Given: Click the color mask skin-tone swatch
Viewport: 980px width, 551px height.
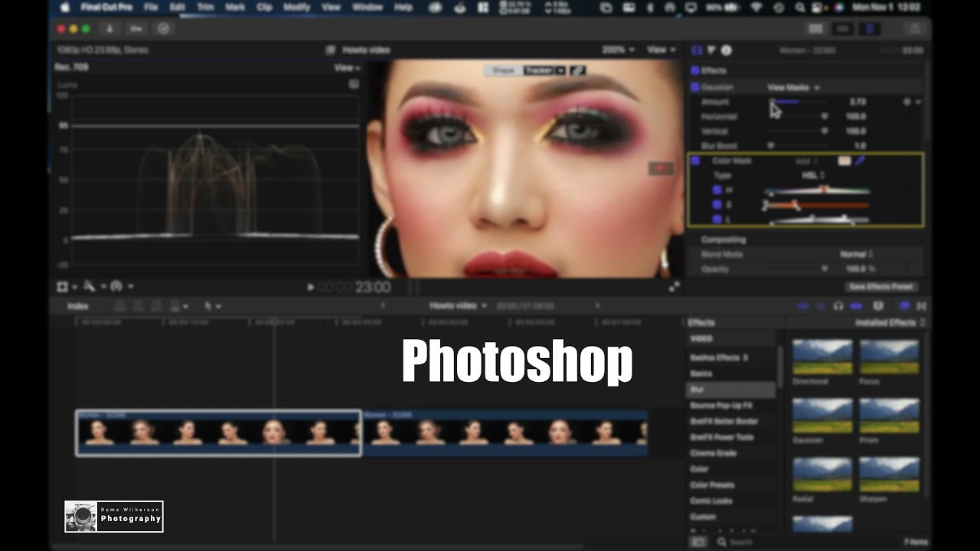Looking at the screenshot, I should click(x=844, y=161).
